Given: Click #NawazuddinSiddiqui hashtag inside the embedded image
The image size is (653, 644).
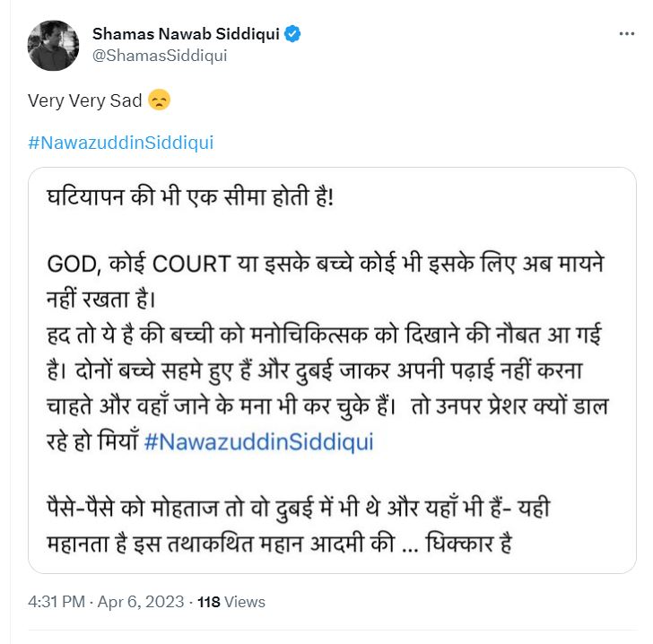Looking at the screenshot, I should (x=258, y=442).
